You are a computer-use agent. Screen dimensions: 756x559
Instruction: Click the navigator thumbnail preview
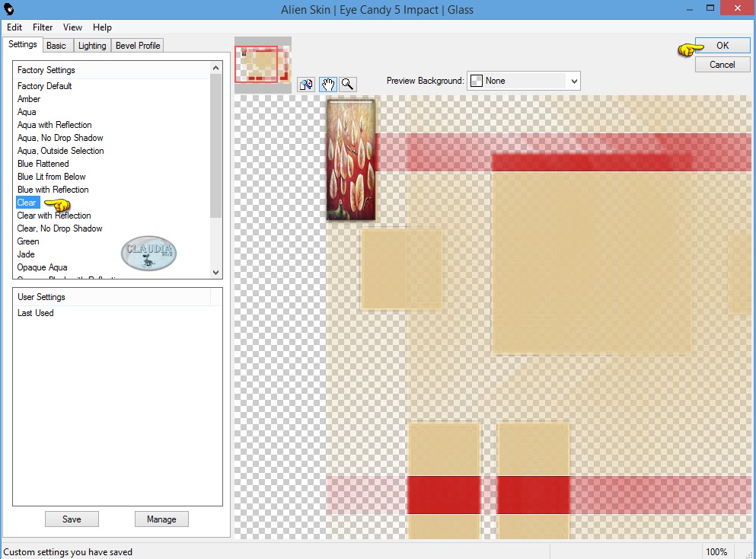pos(263,65)
